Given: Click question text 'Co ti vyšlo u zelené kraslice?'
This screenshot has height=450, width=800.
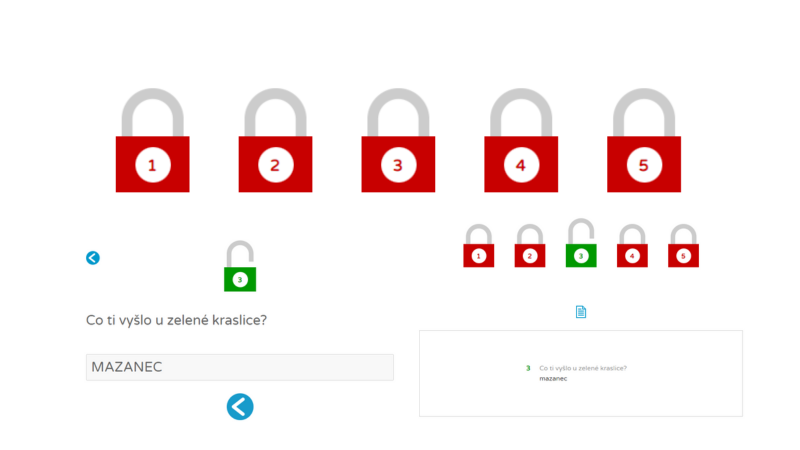Looking at the screenshot, I should pyautogui.click(x=177, y=320).
